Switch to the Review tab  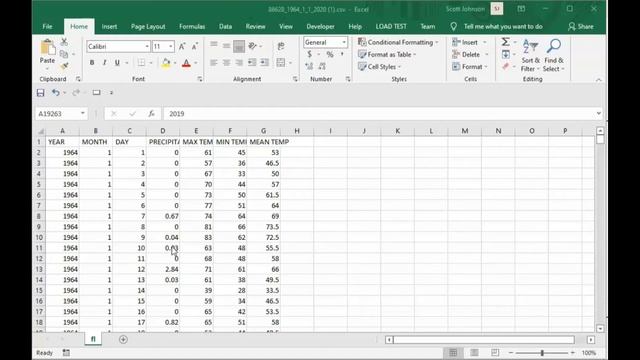256,27
